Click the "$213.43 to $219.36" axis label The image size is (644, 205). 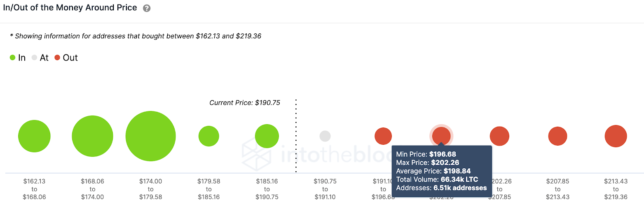click(x=616, y=189)
